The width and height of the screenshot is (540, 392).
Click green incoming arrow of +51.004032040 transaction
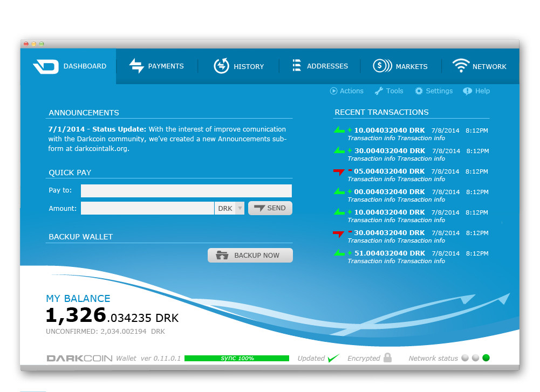[x=339, y=252]
